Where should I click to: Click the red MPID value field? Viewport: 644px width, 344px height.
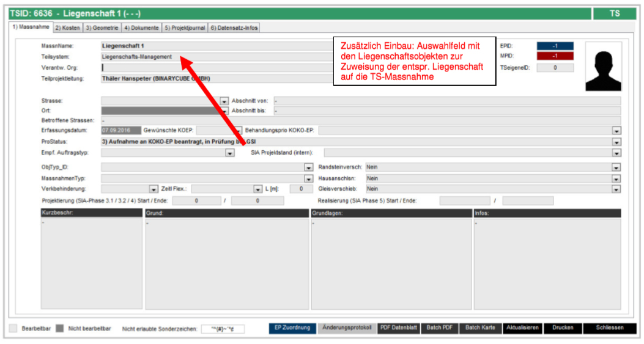(555, 56)
